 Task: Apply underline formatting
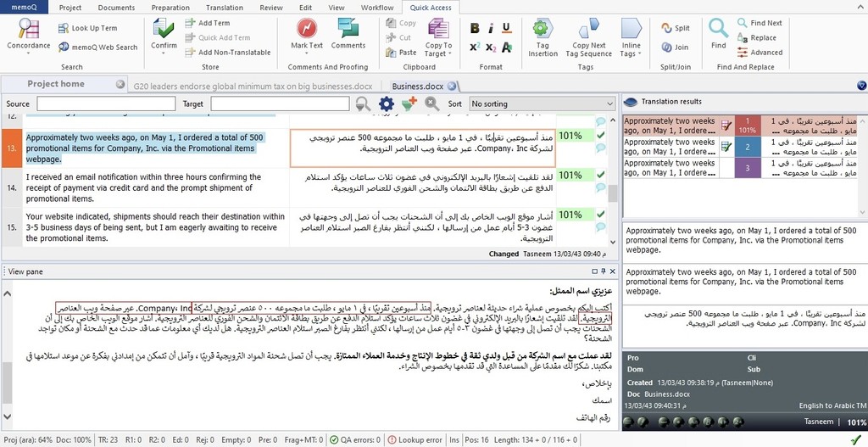pos(507,28)
